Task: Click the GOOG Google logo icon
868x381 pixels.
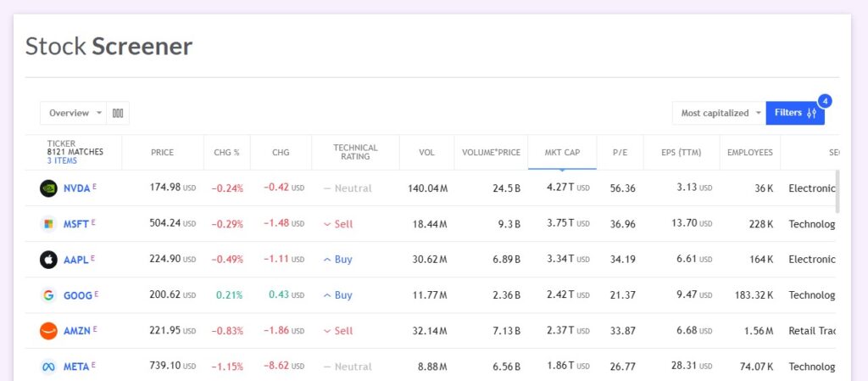Action: pos(48,295)
